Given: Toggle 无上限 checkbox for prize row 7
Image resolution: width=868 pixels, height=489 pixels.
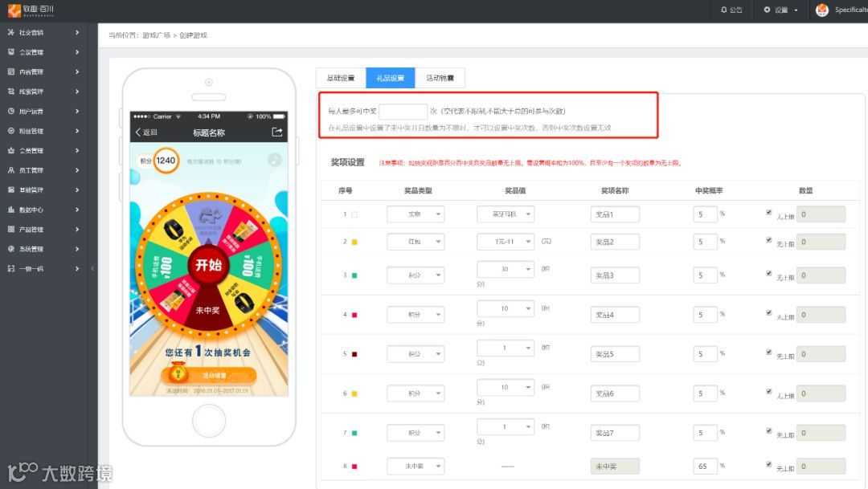Looking at the screenshot, I should tap(768, 431).
